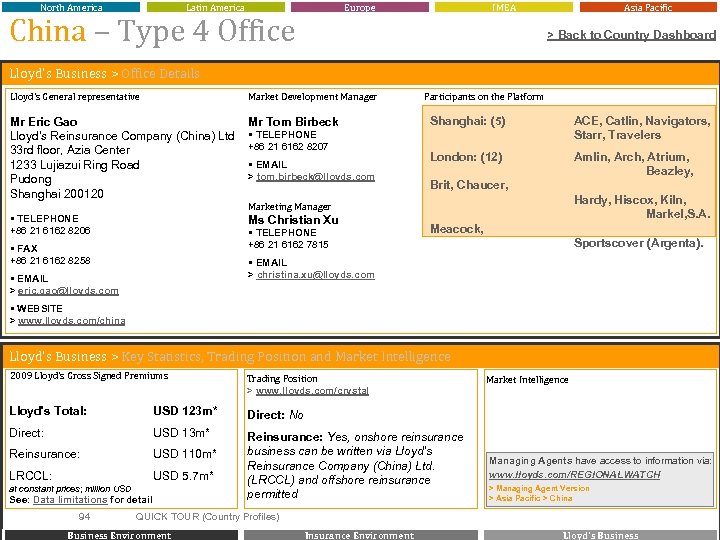Select the IMEA region tab
This screenshot has width=720, height=540.
(x=504, y=7)
